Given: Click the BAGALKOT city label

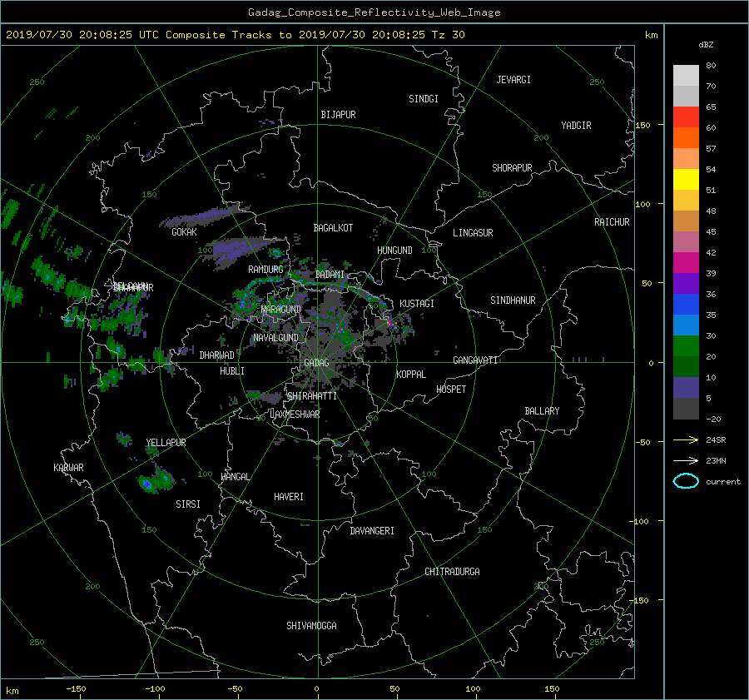Looking at the screenshot, I should pos(333,228).
